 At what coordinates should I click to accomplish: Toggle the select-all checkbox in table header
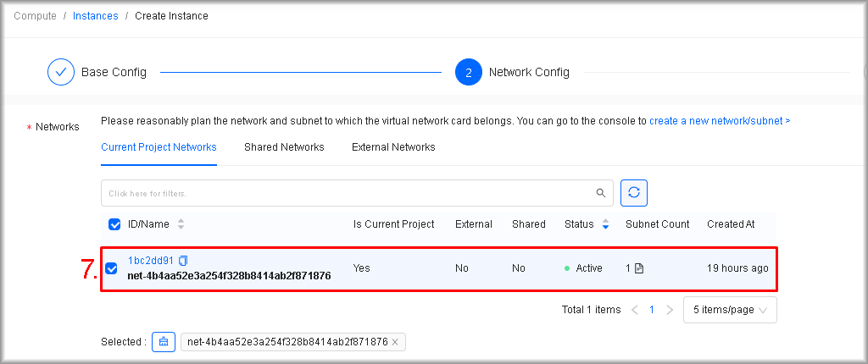click(114, 224)
